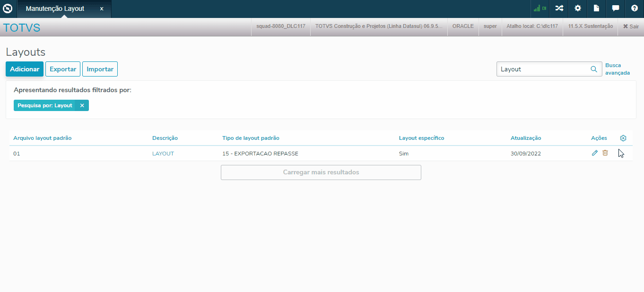Click the shuffle arrows icon

(x=559, y=9)
